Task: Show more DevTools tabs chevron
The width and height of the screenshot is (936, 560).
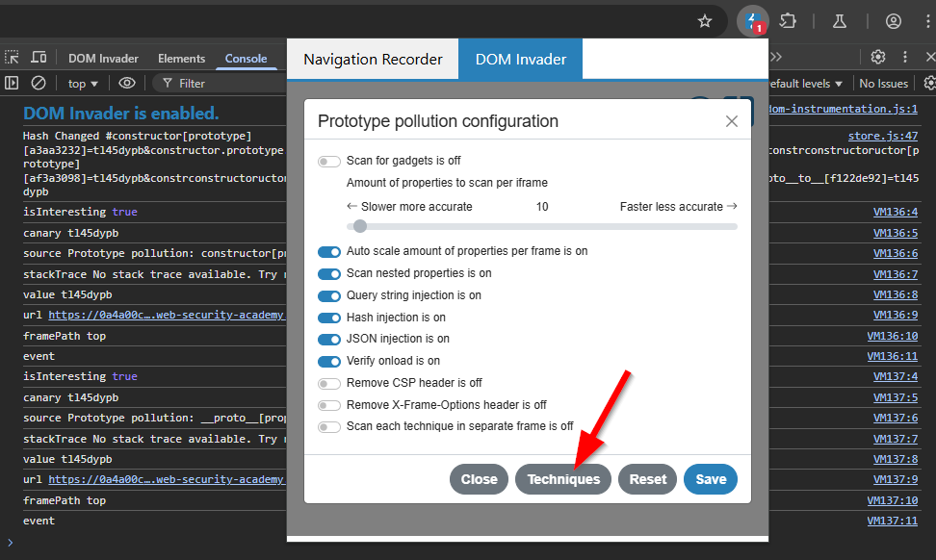Action: pyautogui.click(x=775, y=57)
